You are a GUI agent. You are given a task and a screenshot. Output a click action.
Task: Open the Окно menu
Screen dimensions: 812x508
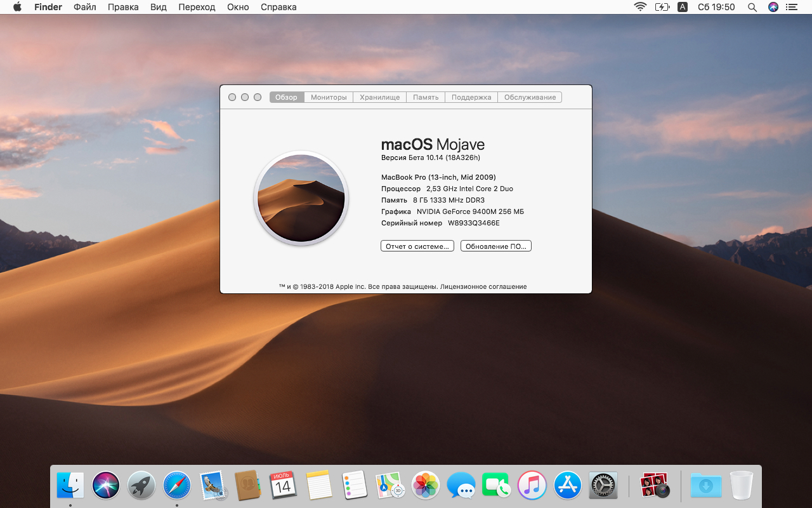238,7
